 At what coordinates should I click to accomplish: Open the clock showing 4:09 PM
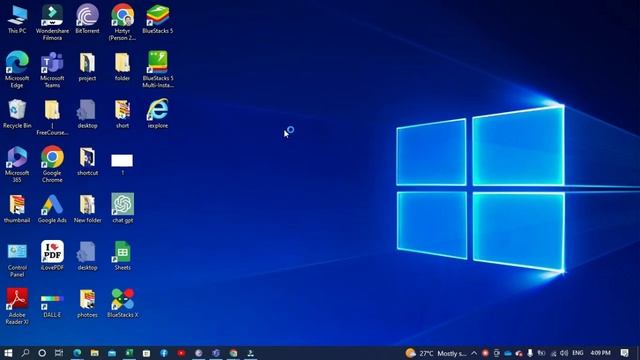(600, 353)
